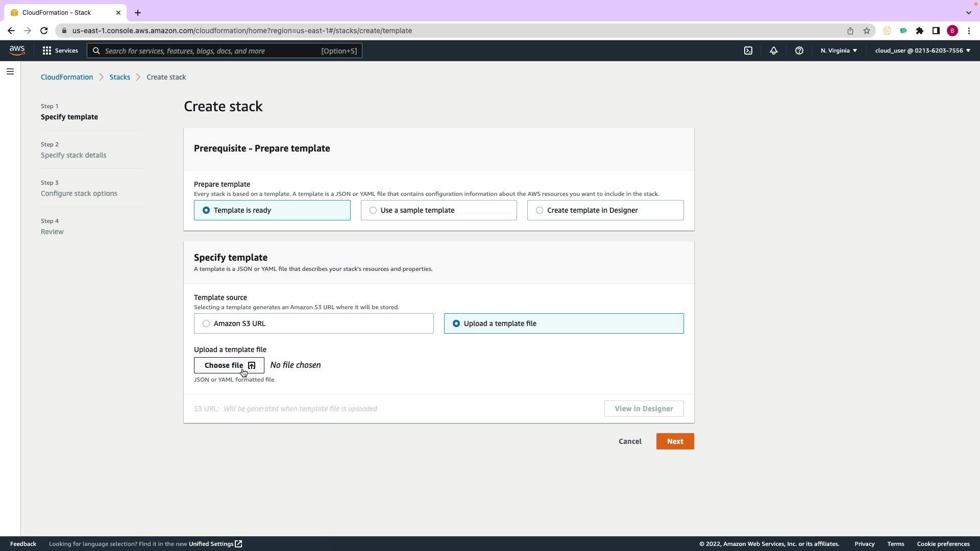Open cloud_user account dropdown
Viewport: 980px width, 551px height.
[922, 51]
